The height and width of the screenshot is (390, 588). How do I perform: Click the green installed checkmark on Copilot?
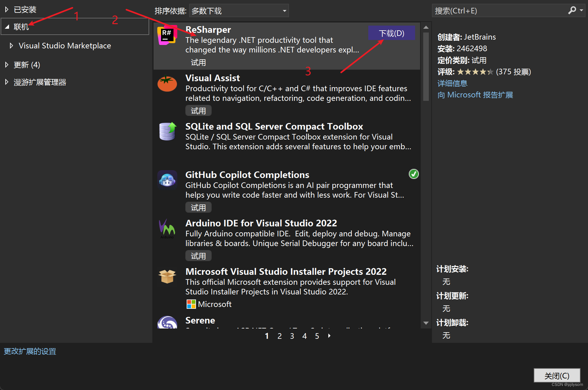(x=414, y=174)
